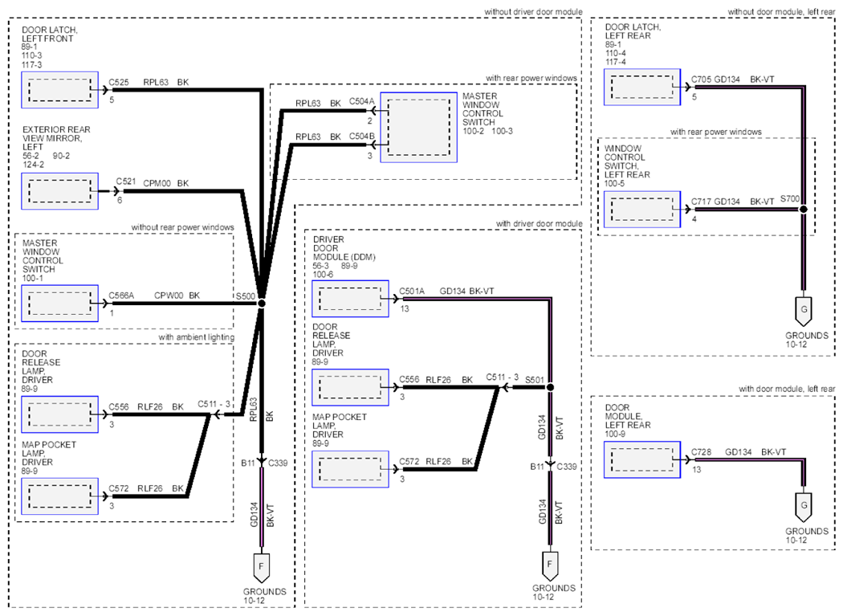
Task: Select page reference 100-6 under Driver Door Module
Action: (323, 275)
